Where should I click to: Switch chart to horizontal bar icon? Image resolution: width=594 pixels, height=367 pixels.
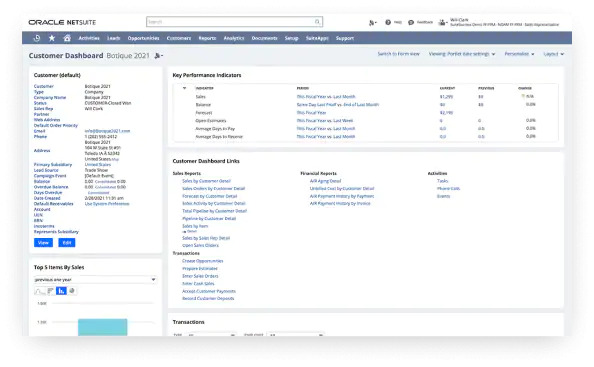[50, 291]
